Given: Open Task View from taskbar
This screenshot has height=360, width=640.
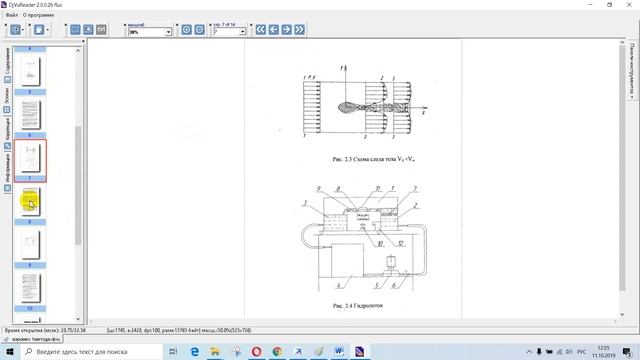Looking at the screenshot, I should [173, 351].
